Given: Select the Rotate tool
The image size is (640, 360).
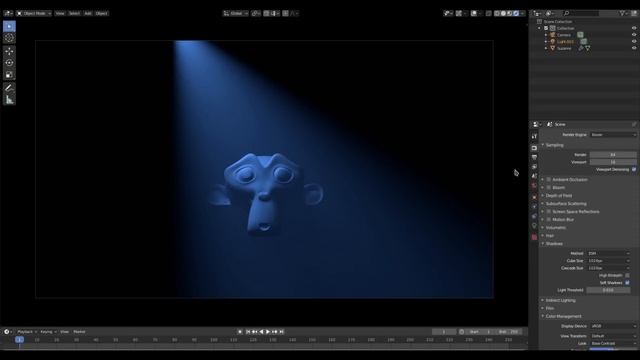Looking at the screenshot, I should pos(9,63).
